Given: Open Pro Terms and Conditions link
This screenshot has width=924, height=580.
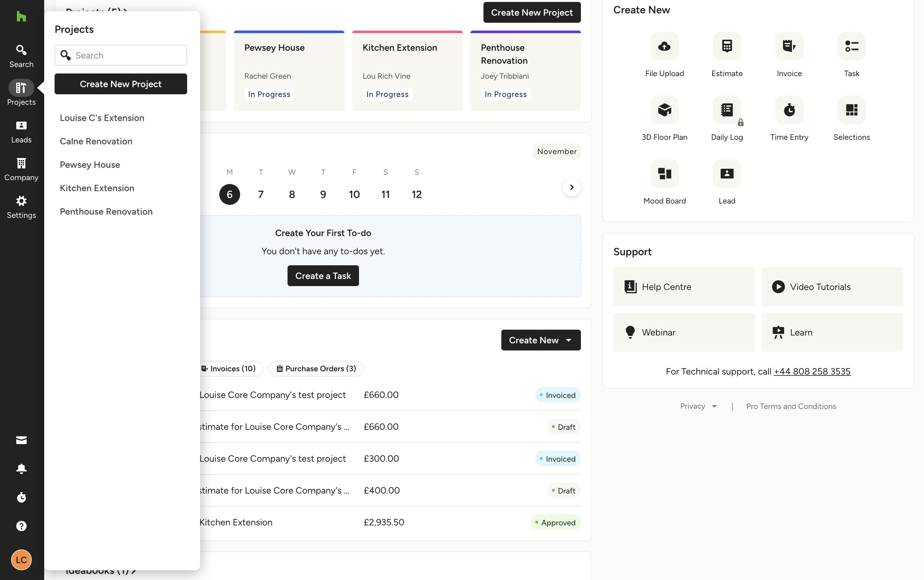Looking at the screenshot, I should click(x=791, y=406).
